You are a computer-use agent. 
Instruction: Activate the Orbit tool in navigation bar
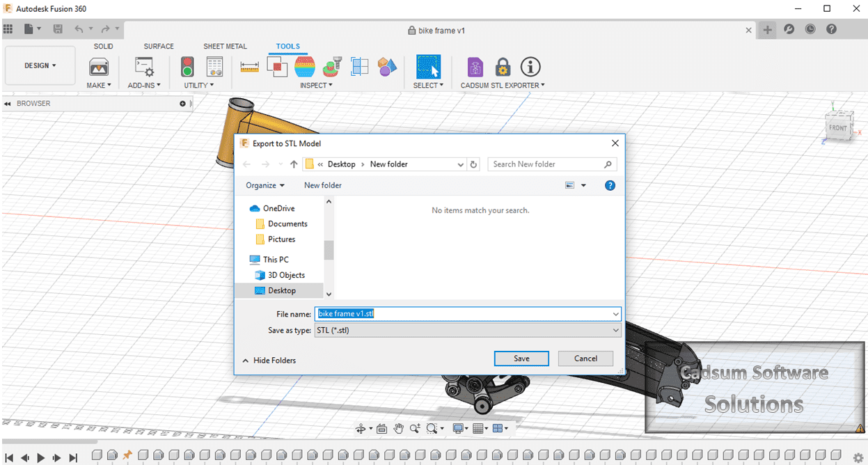click(x=359, y=428)
